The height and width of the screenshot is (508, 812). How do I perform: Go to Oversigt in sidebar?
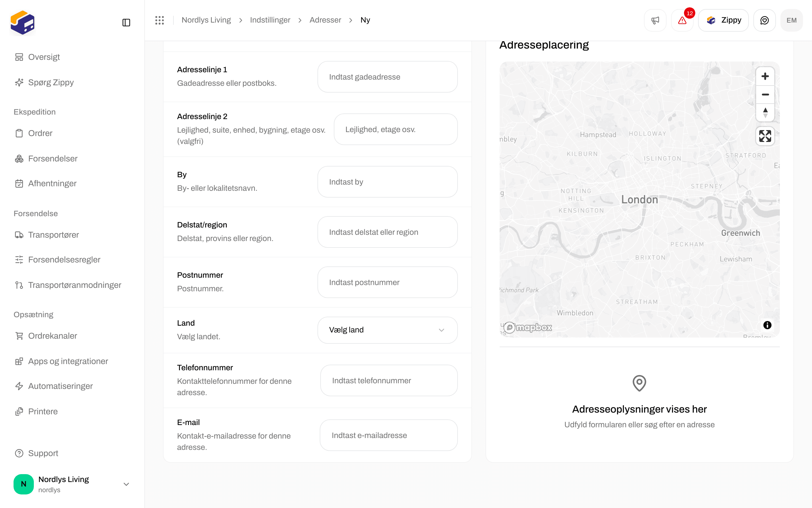pos(72,57)
